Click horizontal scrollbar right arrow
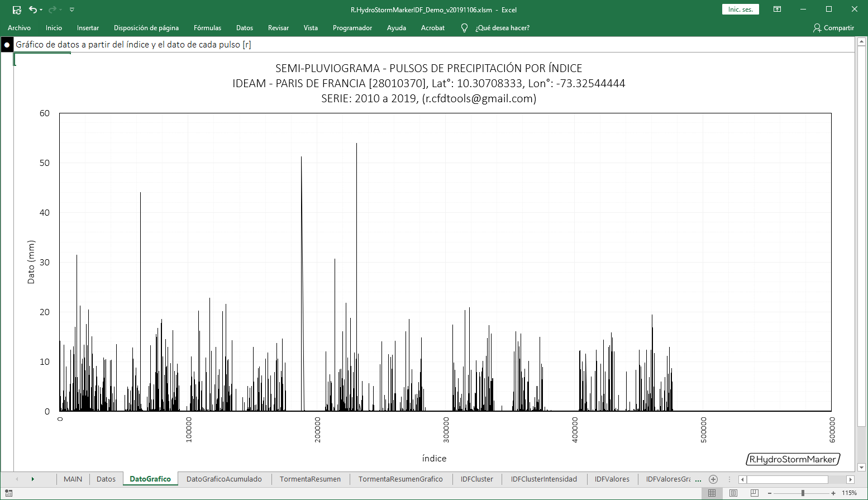 (x=850, y=479)
